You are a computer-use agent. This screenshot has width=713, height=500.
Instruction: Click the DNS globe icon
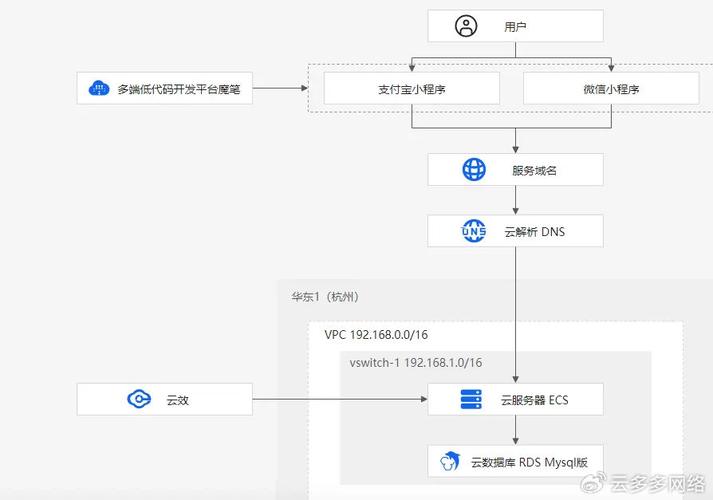click(474, 231)
